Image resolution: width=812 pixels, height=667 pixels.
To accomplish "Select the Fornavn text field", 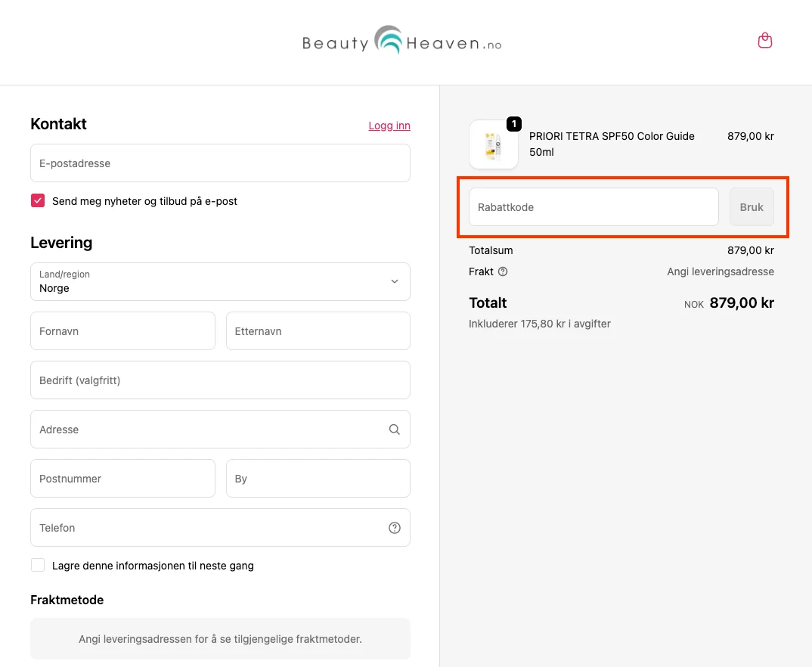I will 122,331.
